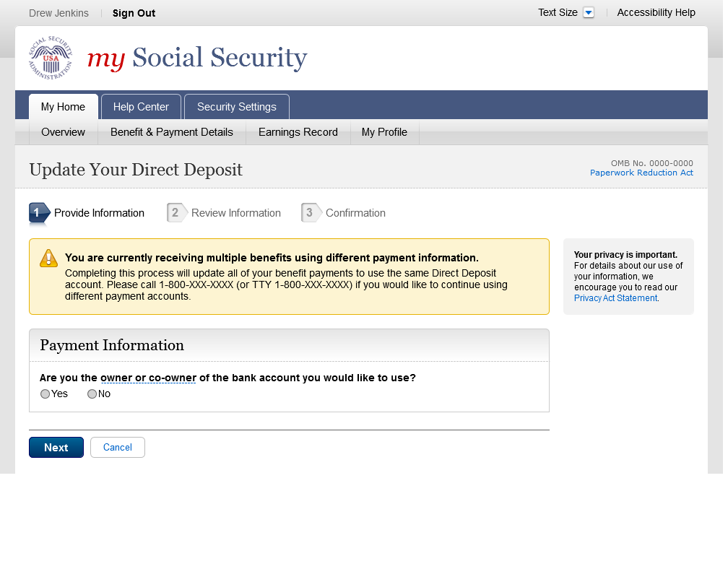The height and width of the screenshot is (569, 728).
Task: Open the Text Size dropdown arrow
Action: point(589,13)
